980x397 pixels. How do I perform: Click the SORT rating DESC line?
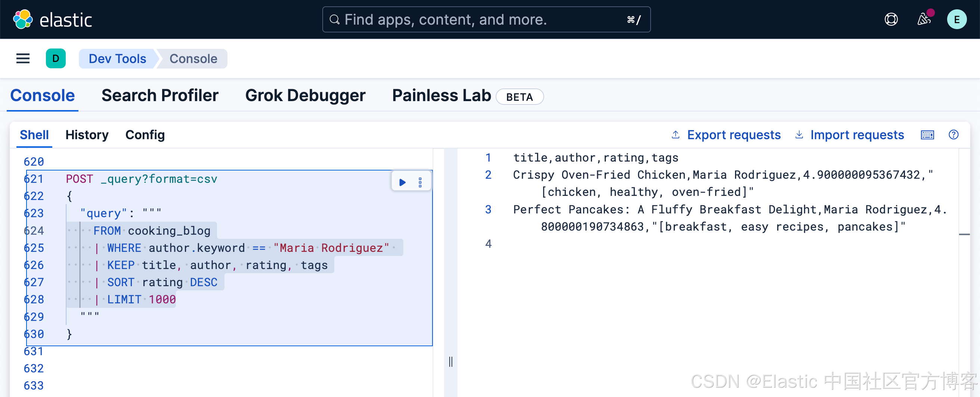click(x=156, y=282)
